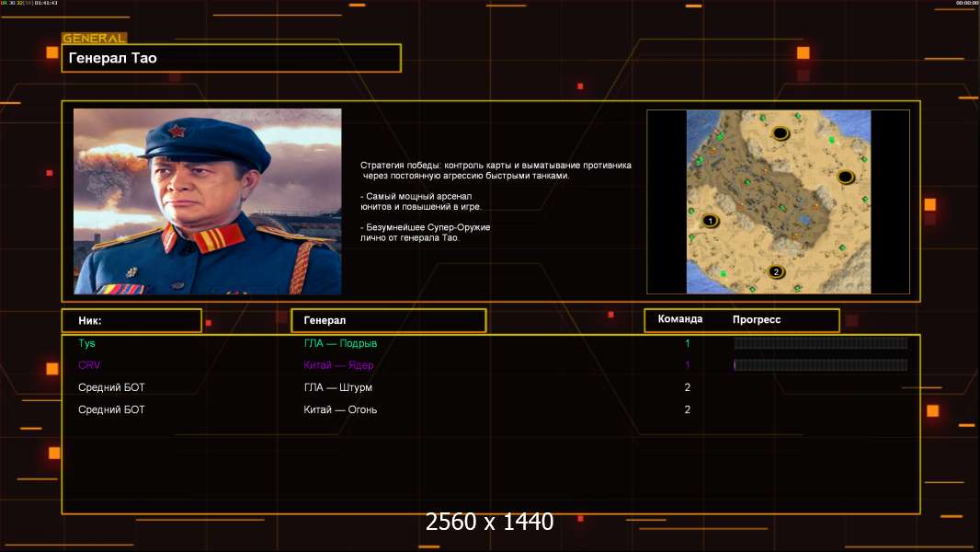The image size is (980, 552).
Task: Click player nickname 'CRV'
Action: click(x=89, y=365)
